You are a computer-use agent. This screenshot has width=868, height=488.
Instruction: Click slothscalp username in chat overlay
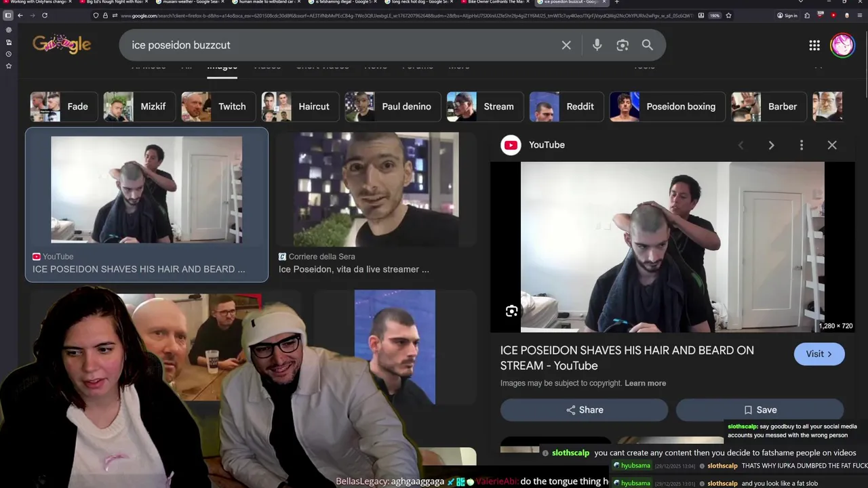coord(570,453)
